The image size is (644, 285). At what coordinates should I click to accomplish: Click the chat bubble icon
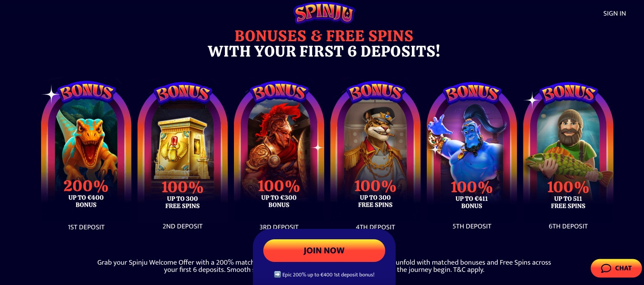click(x=606, y=269)
